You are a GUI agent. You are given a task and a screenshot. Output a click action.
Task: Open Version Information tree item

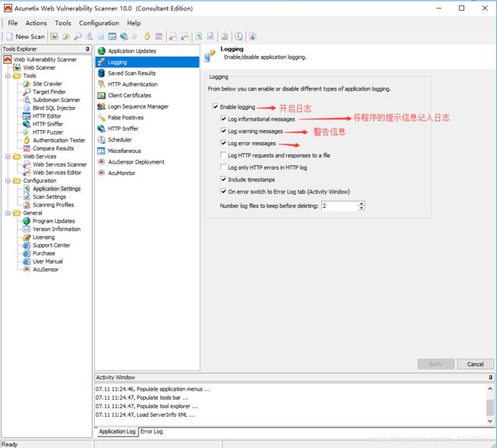57,229
